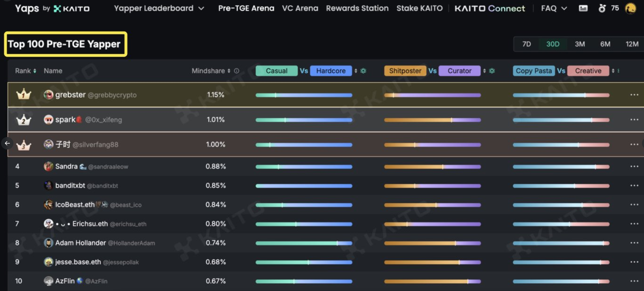
Task: Click AzFlin's avatar
Action: point(49,281)
